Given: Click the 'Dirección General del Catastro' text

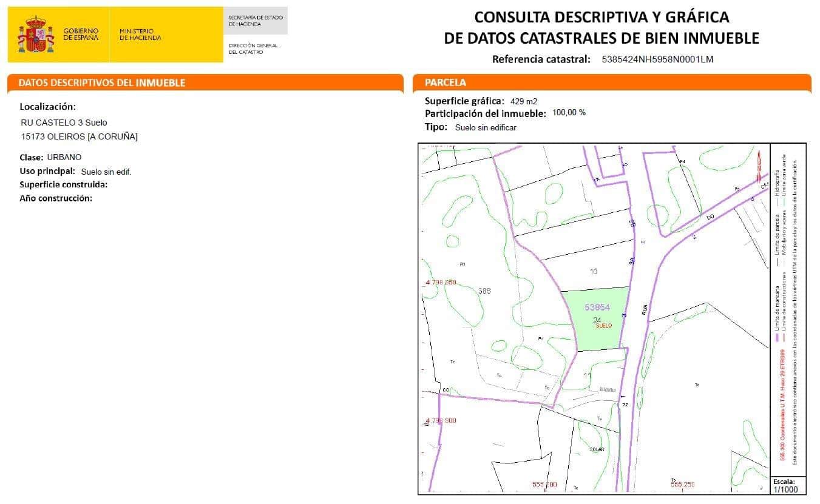Looking at the screenshot, I should tap(253, 49).
